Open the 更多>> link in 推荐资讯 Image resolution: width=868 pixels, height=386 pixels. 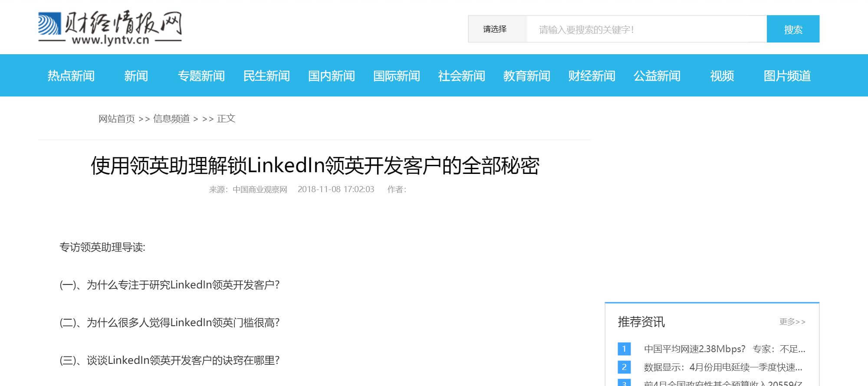792,322
